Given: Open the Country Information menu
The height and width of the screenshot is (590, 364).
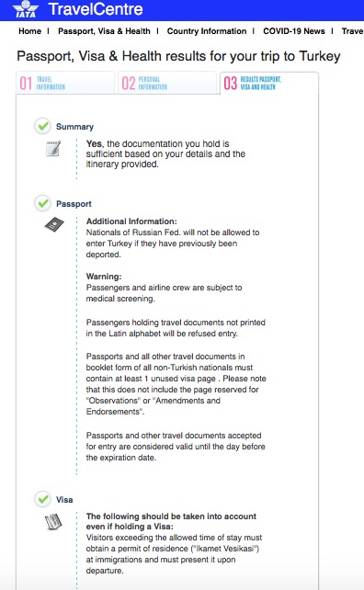Looking at the screenshot, I should pyautogui.click(x=207, y=31).
